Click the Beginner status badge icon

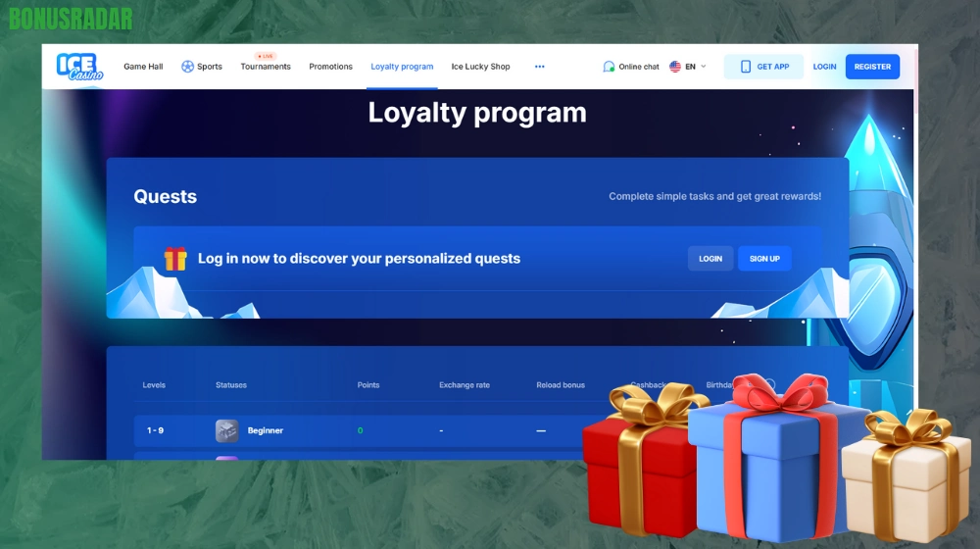(227, 430)
